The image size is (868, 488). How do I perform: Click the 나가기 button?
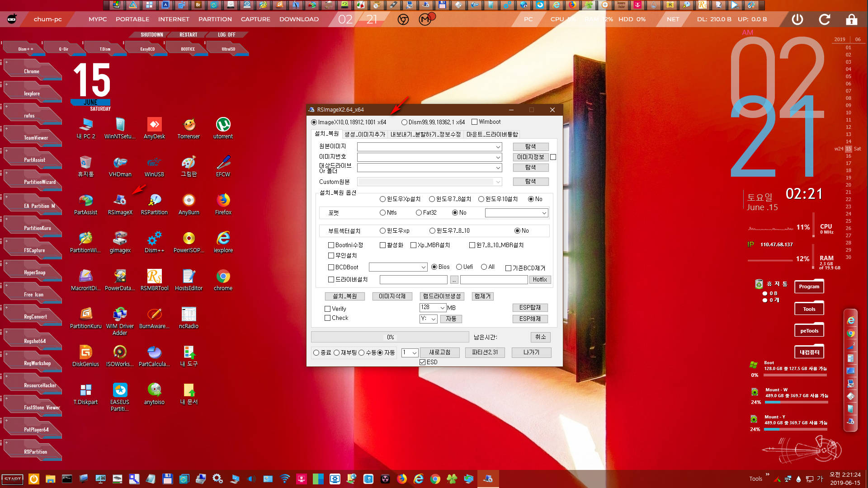click(531, 352)
